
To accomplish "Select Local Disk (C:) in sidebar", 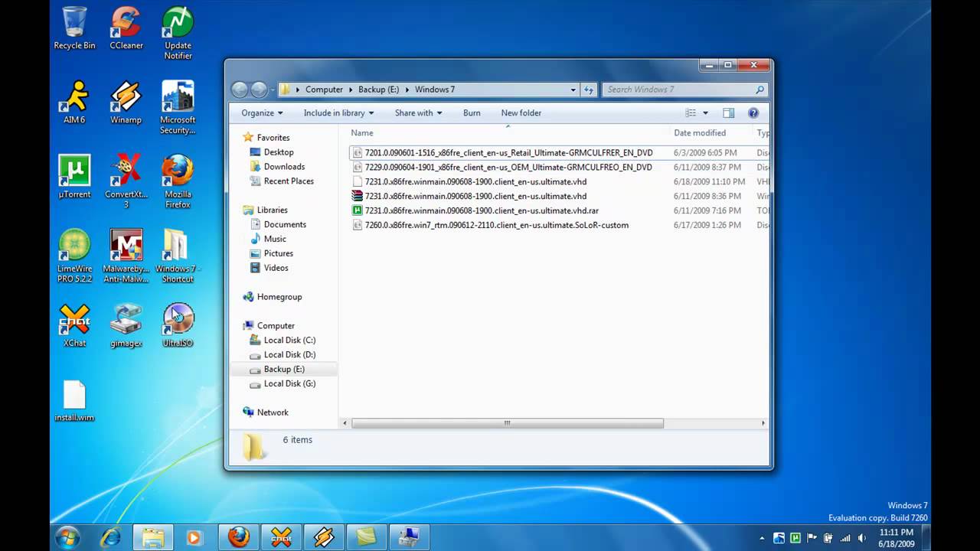I will pos(289,340).
